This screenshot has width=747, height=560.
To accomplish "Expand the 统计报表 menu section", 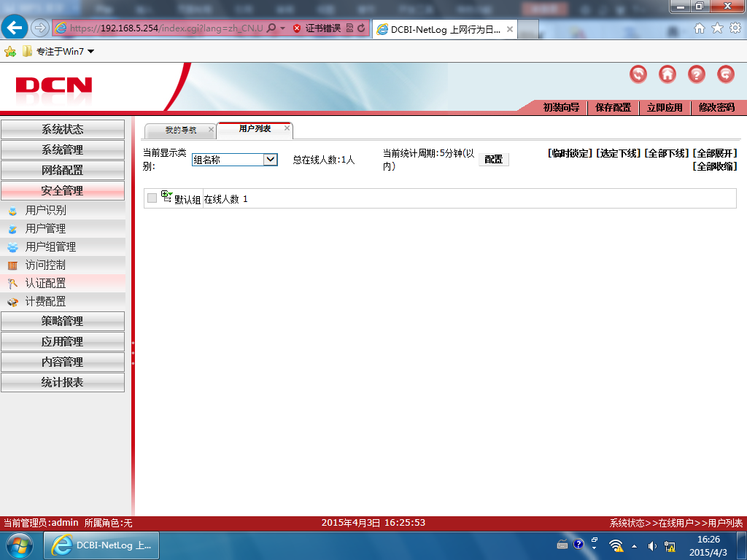I will [63, 383].
